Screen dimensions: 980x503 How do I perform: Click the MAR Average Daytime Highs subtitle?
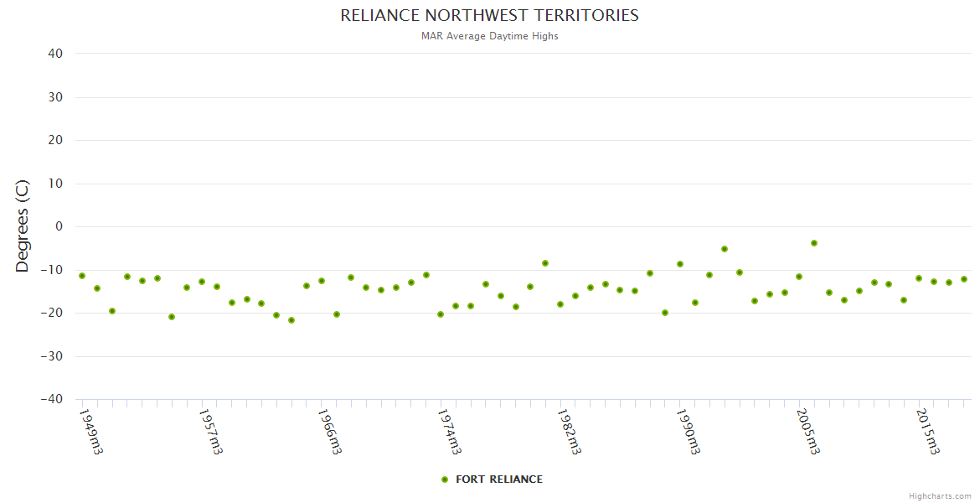(489, 36)
